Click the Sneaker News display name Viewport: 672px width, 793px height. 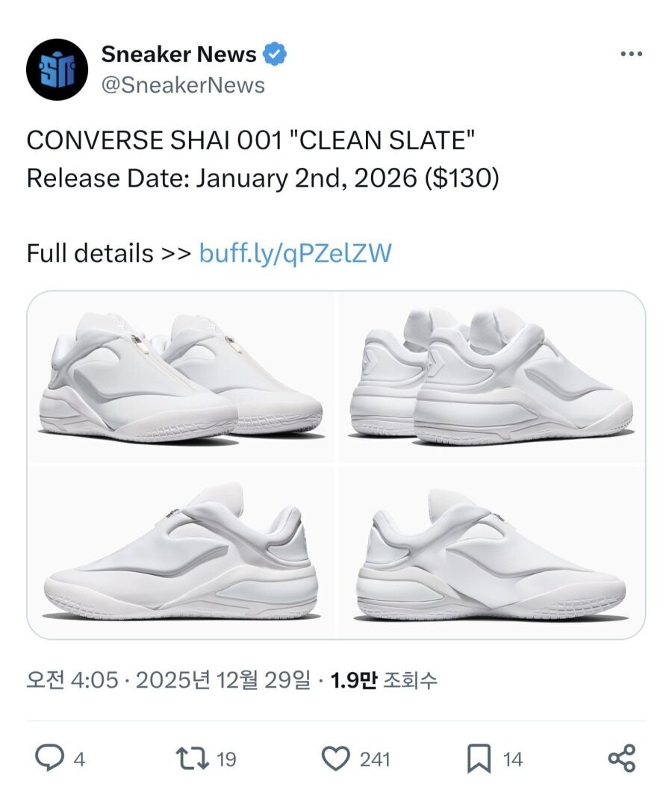[178, 55]
